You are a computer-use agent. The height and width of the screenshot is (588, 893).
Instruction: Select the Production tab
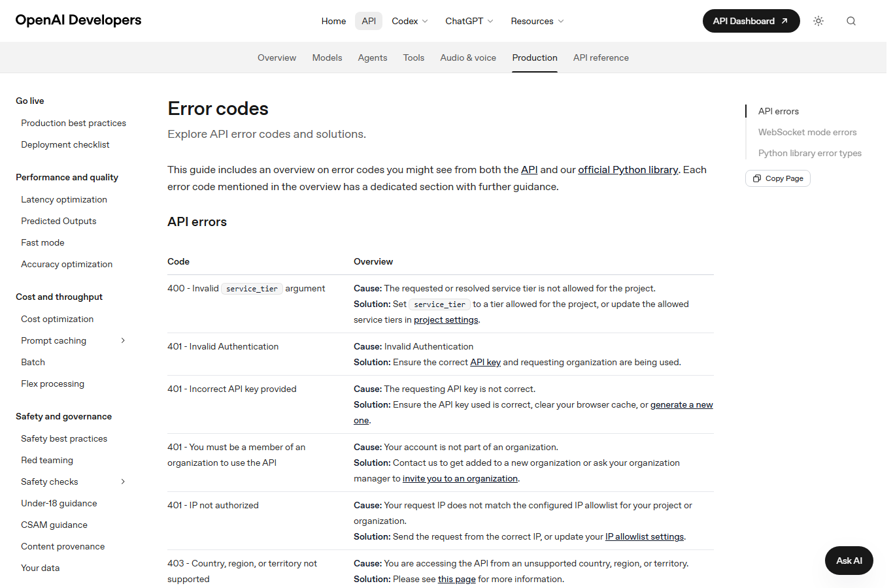pyautogui.click(x=535, y=57)
